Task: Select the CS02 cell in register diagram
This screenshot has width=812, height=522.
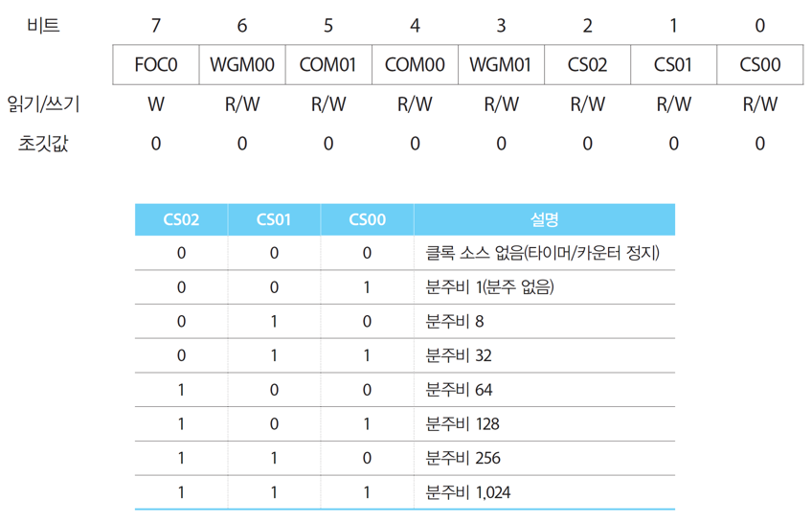Action: 587,65
